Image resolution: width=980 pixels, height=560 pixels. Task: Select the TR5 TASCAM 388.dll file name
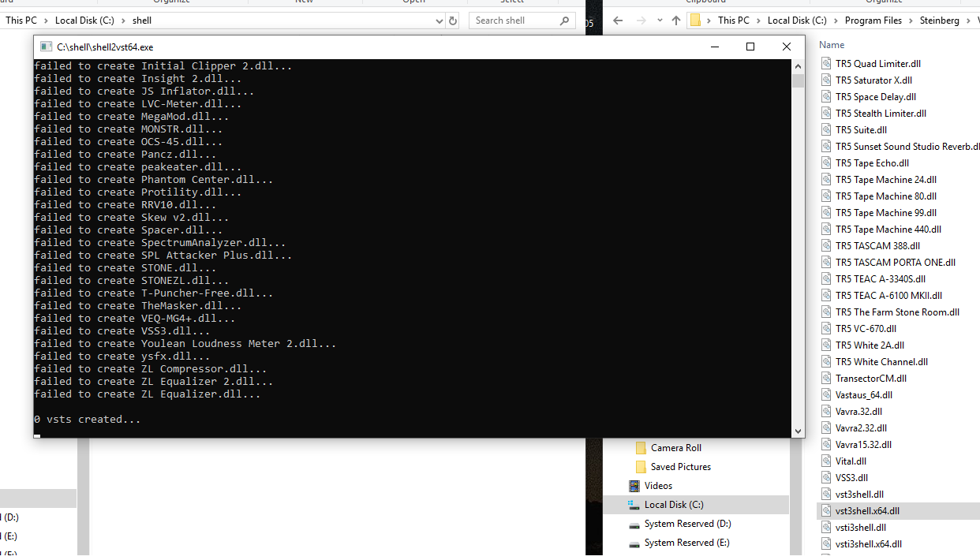877,246
